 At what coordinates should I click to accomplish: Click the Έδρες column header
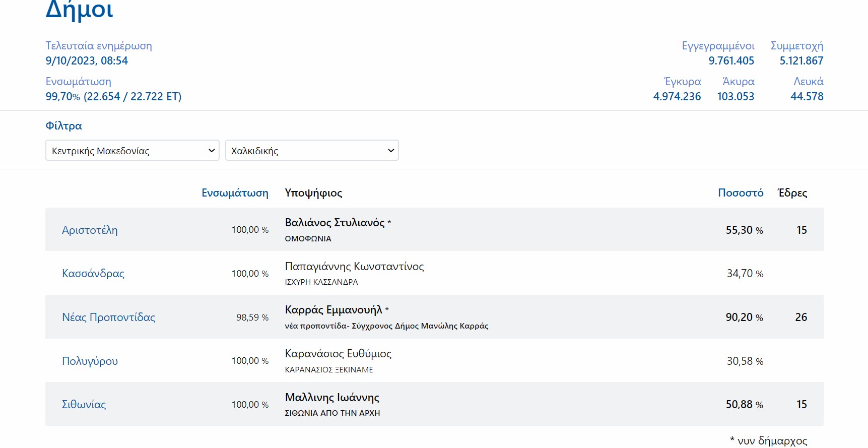pyautogui.click(x=792, y=193)
